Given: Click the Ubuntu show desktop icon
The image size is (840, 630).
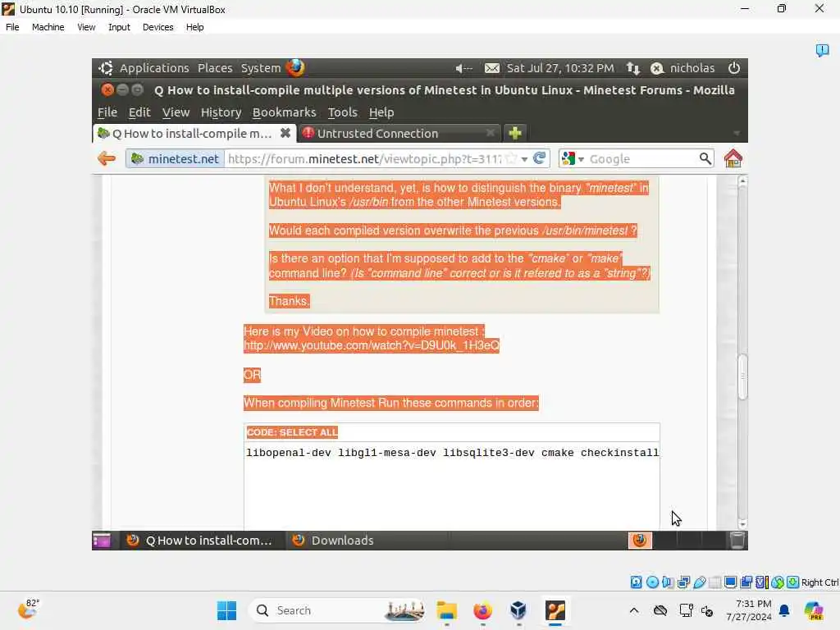Looking at the screenshot, I should click(101, 540).
